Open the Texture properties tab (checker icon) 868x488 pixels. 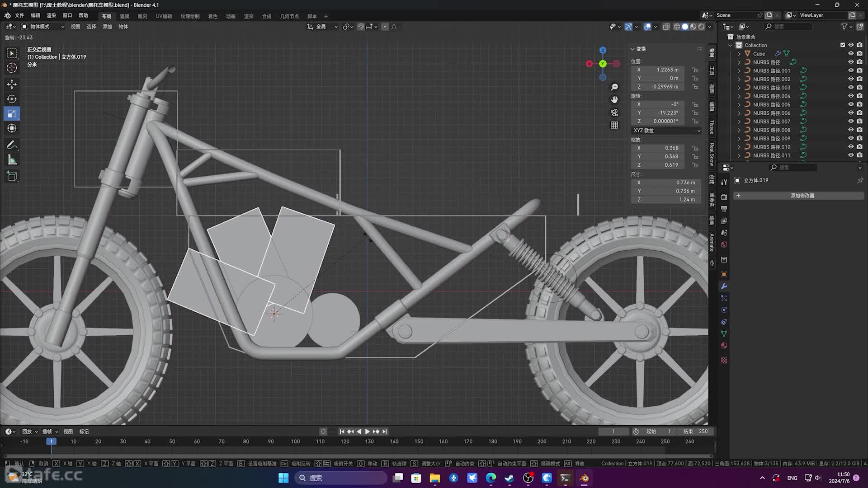click(x=724, y=361)
